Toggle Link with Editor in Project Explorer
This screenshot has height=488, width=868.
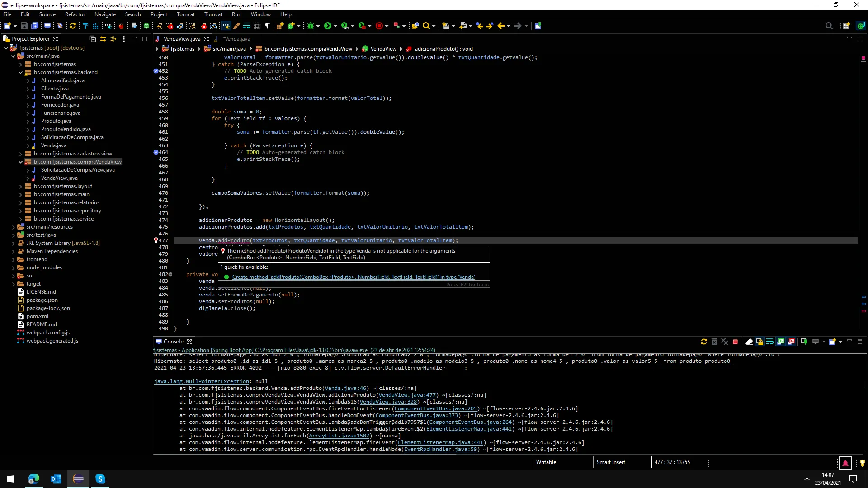pos(103,39)
